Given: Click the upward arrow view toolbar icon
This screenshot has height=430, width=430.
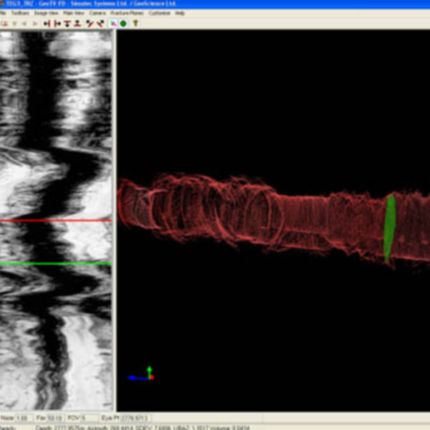Looking at the screenshot, I should (x=77, y=23).
